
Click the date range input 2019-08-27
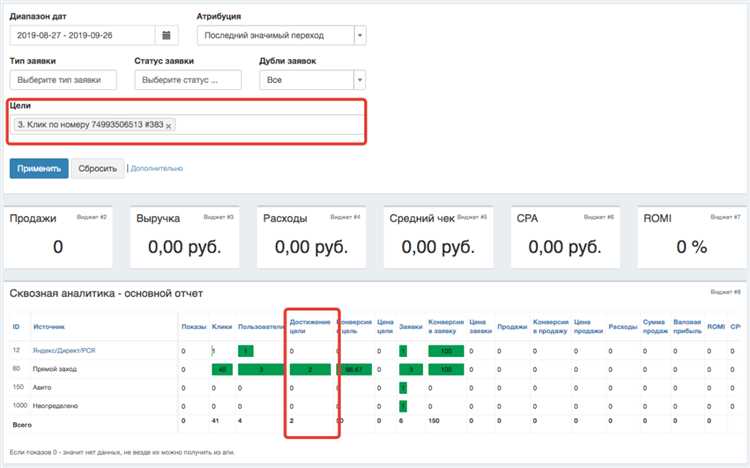(x=82, y=35)
